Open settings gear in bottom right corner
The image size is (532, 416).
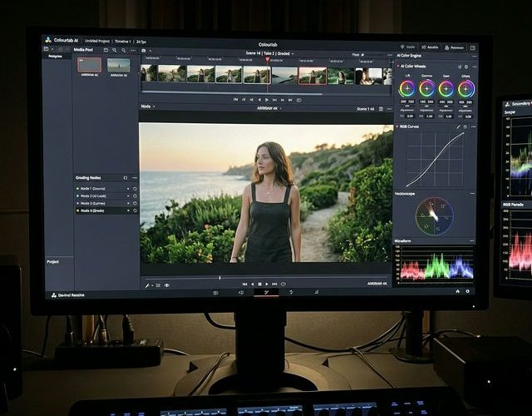coord(467,291)
